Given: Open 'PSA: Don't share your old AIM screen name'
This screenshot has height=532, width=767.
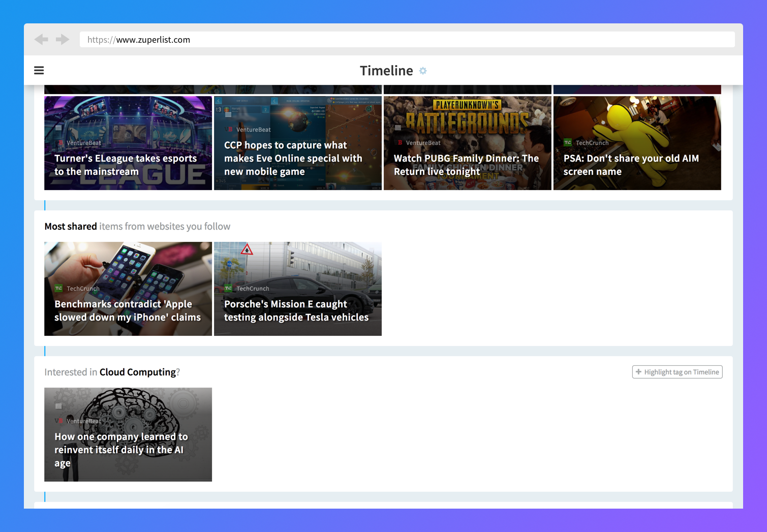Looking at the screenshot, I should pos(636,165).
